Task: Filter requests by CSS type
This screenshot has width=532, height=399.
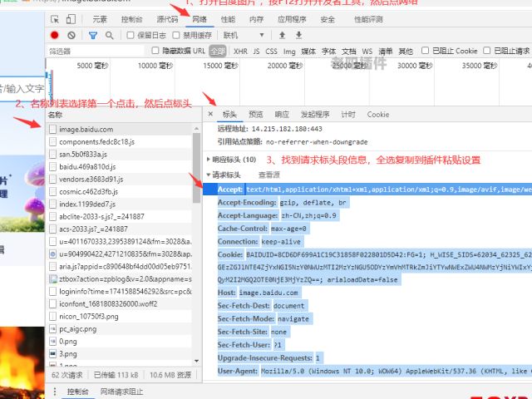Action: 271,52
